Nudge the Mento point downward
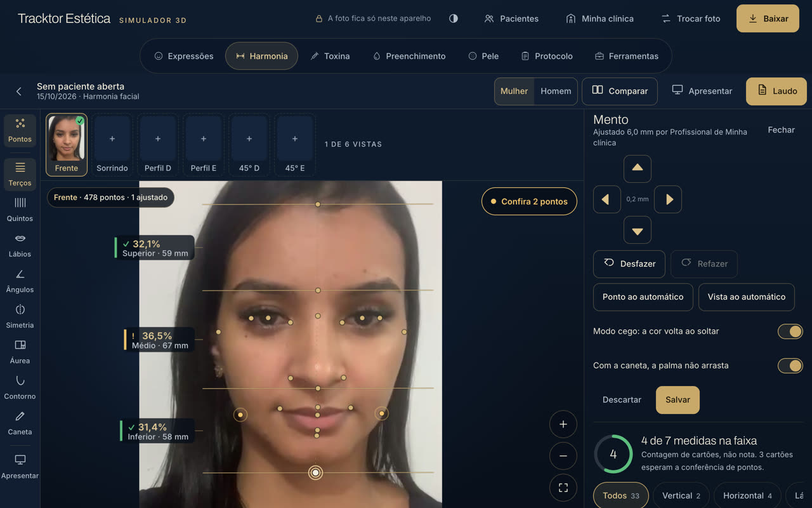The width and height of the screenshot is (812, 508). coord(638,230)
